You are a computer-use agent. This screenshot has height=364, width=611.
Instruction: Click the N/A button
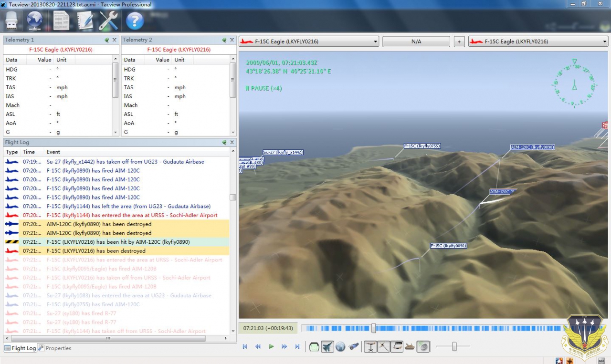point(416,42)
